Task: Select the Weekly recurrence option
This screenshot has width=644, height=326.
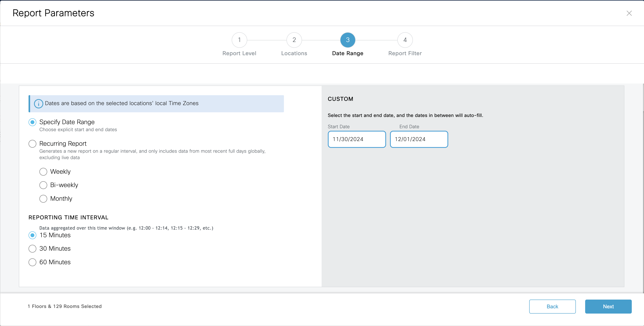Action: coord(43,172)
